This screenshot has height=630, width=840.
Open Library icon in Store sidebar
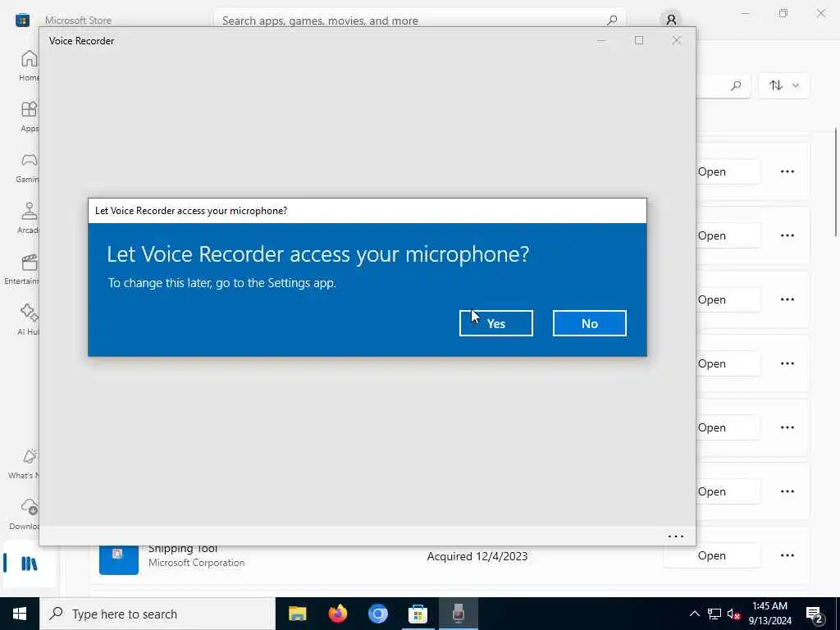(30, 564)
